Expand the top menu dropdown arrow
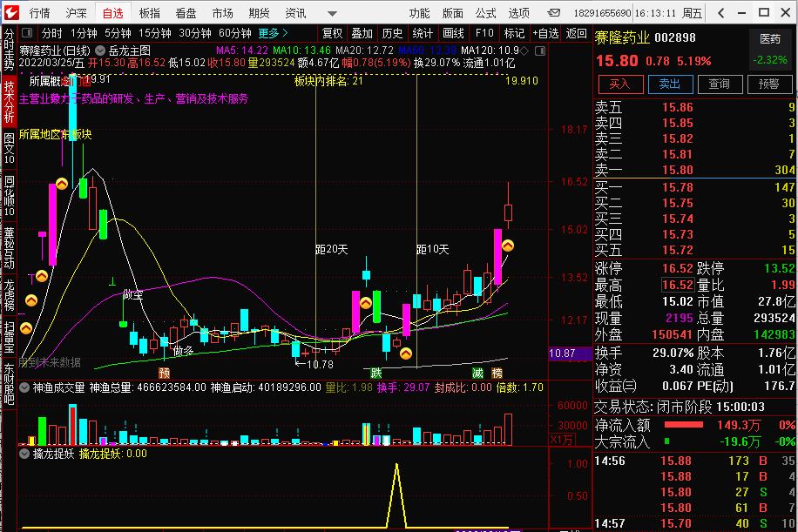Viewport: 798px width, 532px height. click(x=332, y=14)
